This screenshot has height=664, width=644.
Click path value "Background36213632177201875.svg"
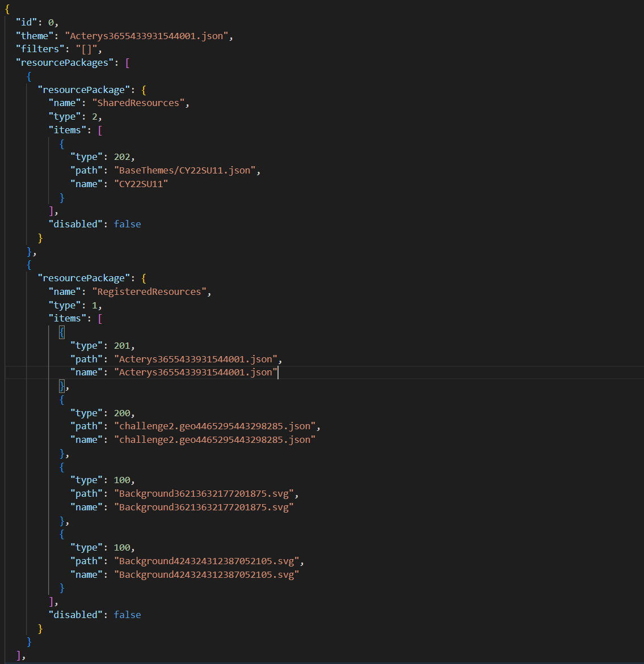[204, 493]
